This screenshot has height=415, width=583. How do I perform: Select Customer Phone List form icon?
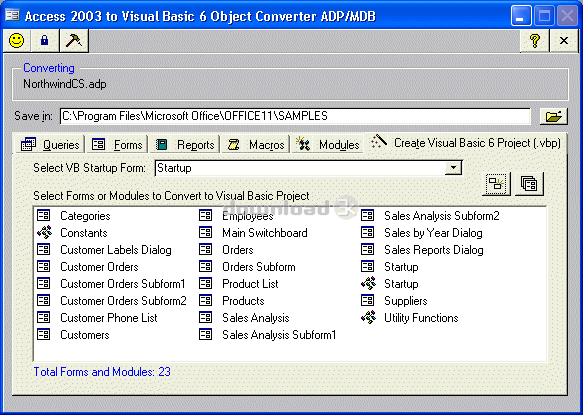pos(44,317)
